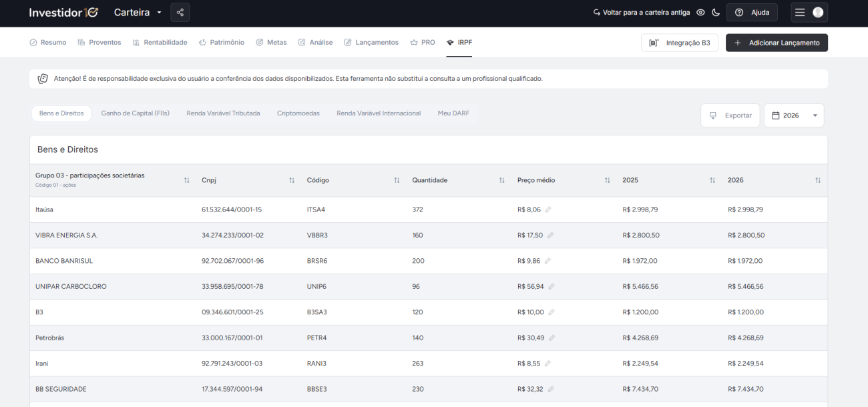This screenshot has width=868, height=407.
Task: Sort table by Quantidade column
Action: point(501,181)
